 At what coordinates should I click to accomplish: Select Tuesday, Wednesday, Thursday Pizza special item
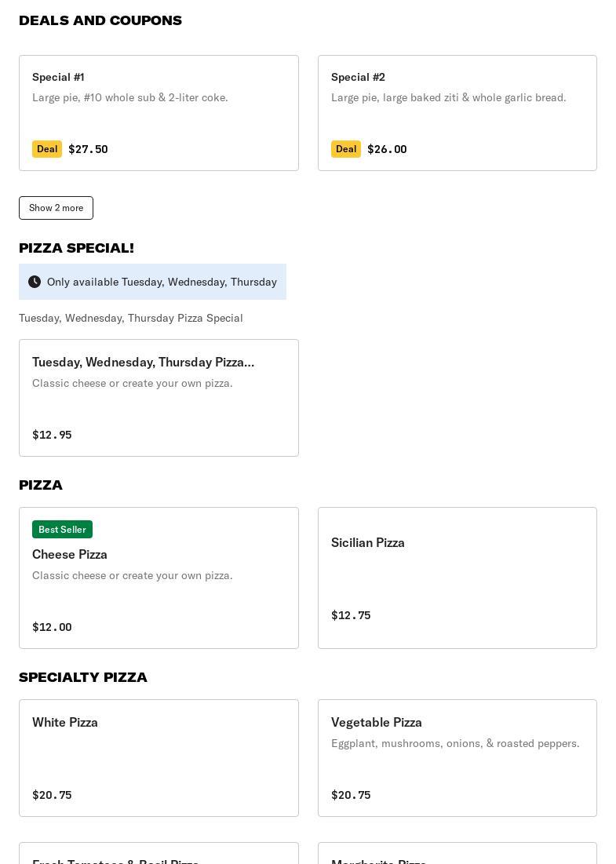159,398
